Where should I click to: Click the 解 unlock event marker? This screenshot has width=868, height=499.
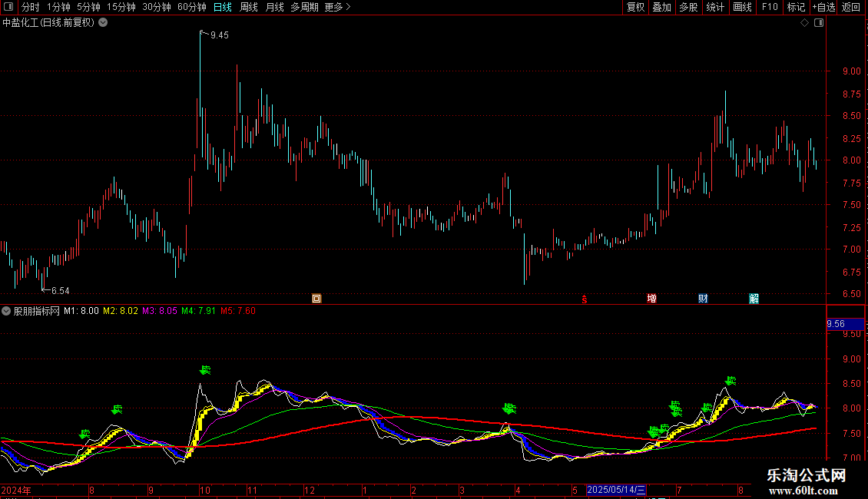click(754, 299)
